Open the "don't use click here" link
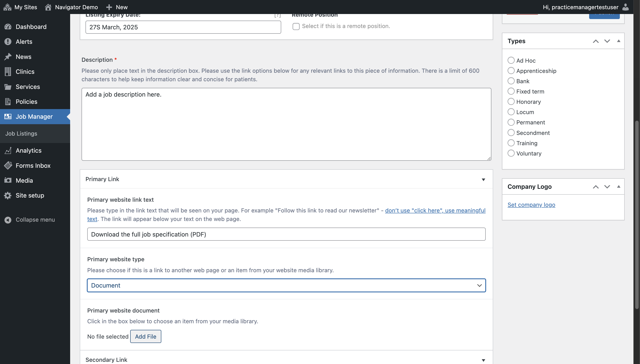 (435, 210)
